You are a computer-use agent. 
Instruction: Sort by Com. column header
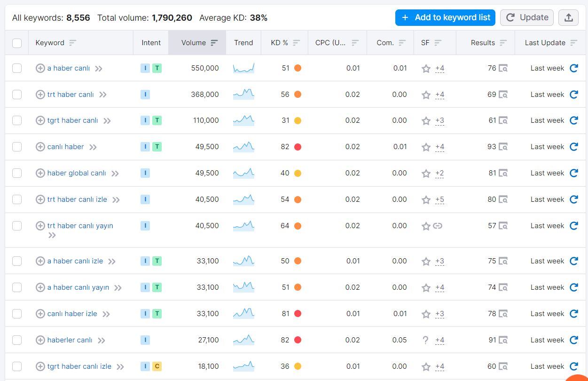coord(391,43)
